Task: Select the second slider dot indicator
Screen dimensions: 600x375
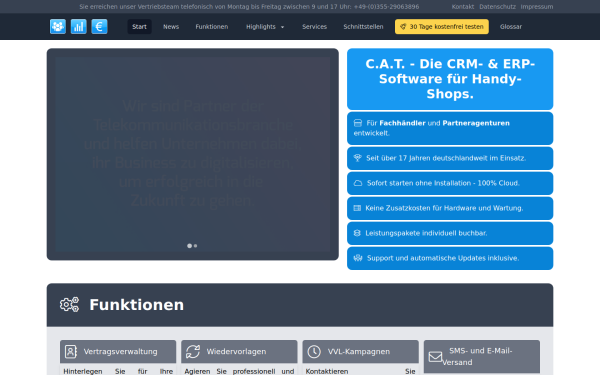Action: [196, 246]
